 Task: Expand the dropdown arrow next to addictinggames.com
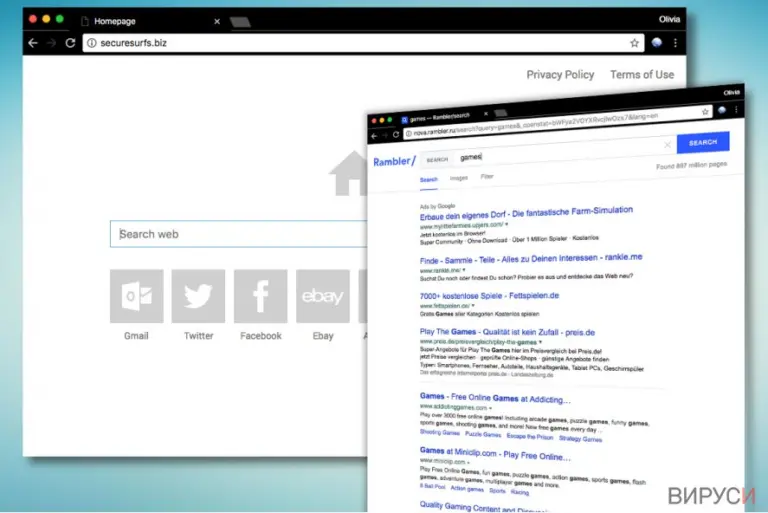[490, 408]
